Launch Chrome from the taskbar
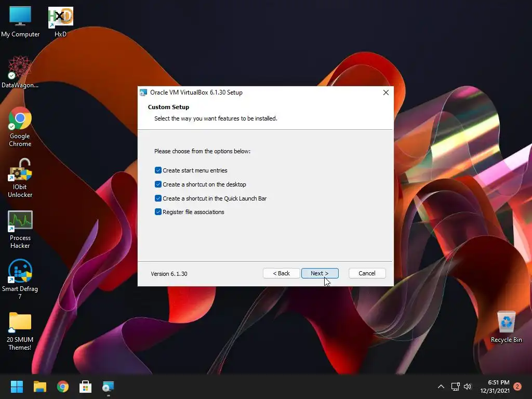This screenshot has height=399, width=532. [x=63, y=387]
